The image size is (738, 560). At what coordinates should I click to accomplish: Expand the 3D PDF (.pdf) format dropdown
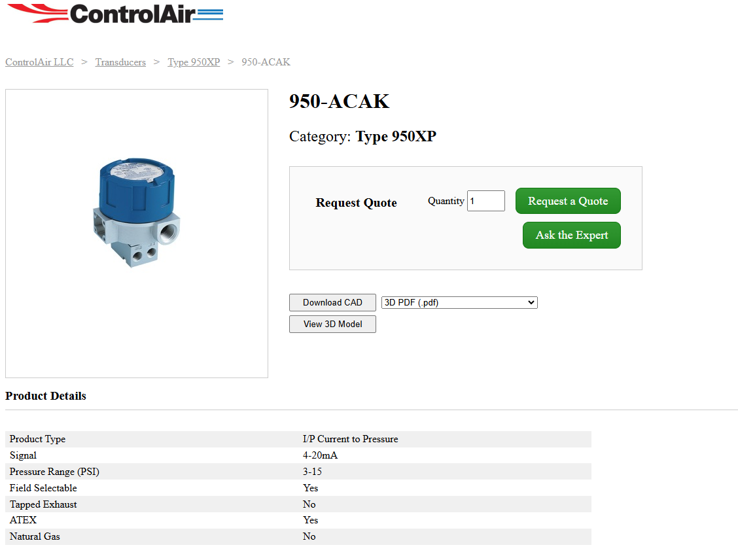pos(459,303)
